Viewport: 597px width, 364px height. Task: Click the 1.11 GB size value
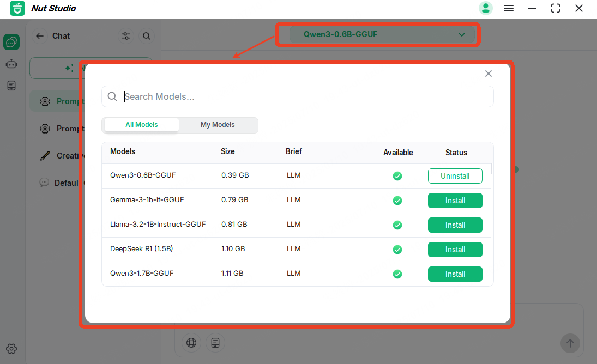232,274
